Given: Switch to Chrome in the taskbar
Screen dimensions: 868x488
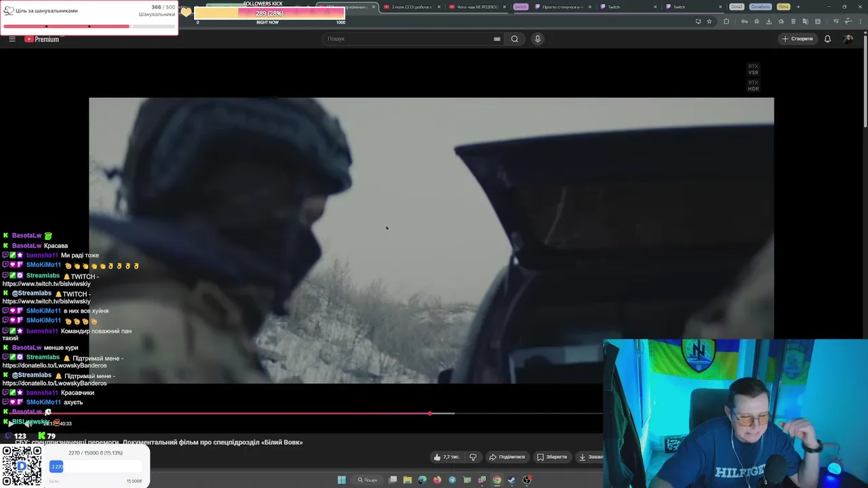Looking at the screenshot, I should pos(497,480).
